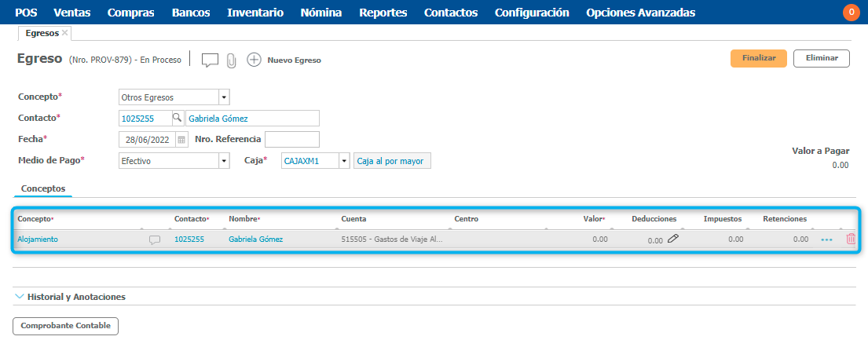
Task: Open the comment bubble icon beside Egreso title
Action: (210, 60)
